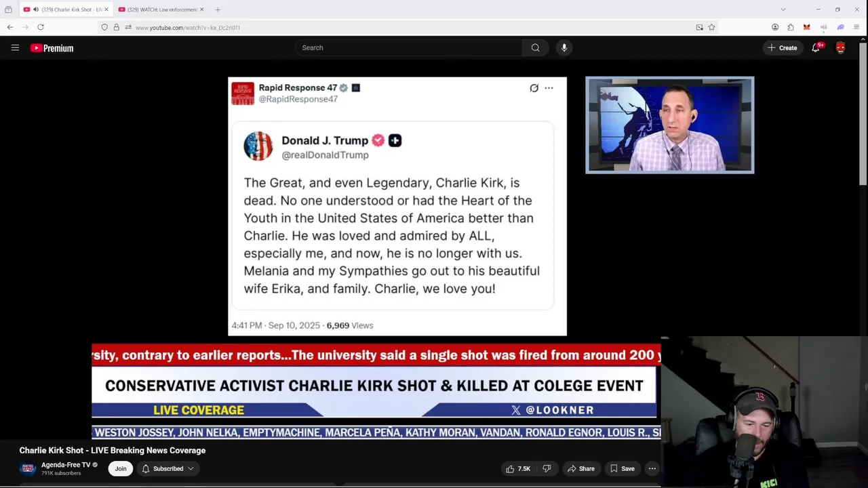Share the video
This screenshot has height=488, width=868.
coord(581,468)
